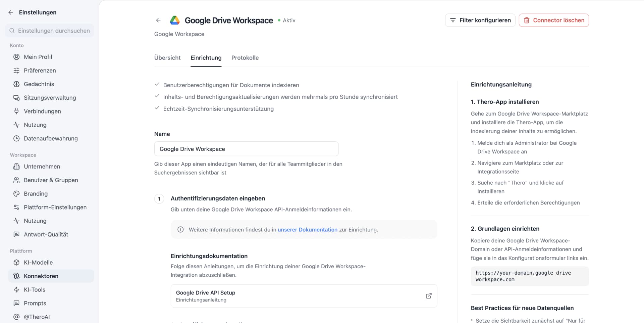Viewport: 644px width, 323px height.
Task: Open Nutzung under Workspace section
Action: tap(51, 221)
